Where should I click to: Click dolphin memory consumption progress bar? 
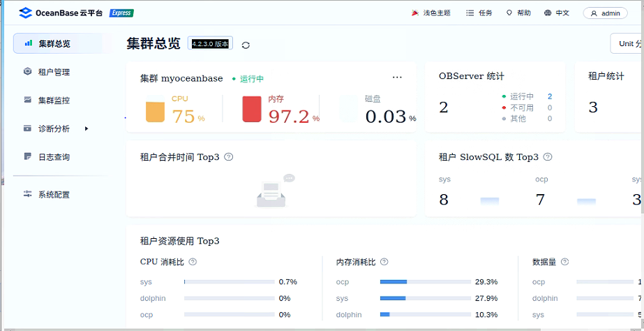tap(426, 314)
